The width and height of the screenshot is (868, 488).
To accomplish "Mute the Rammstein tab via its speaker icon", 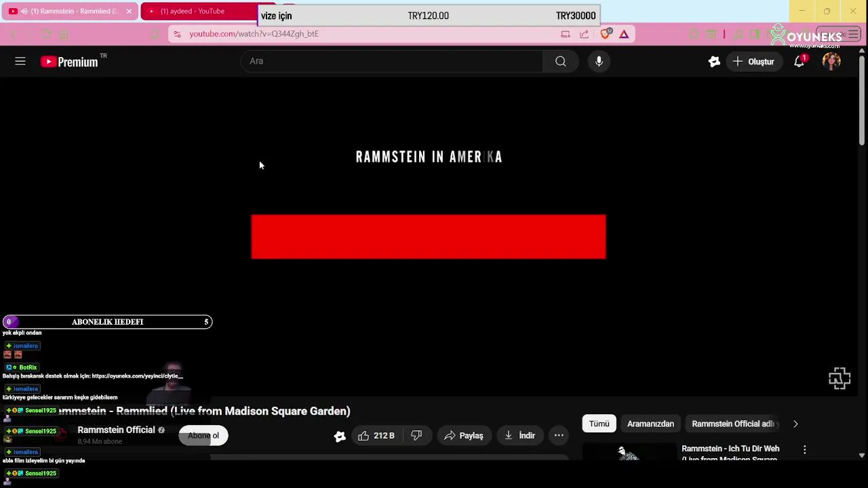I will (24, 11).
